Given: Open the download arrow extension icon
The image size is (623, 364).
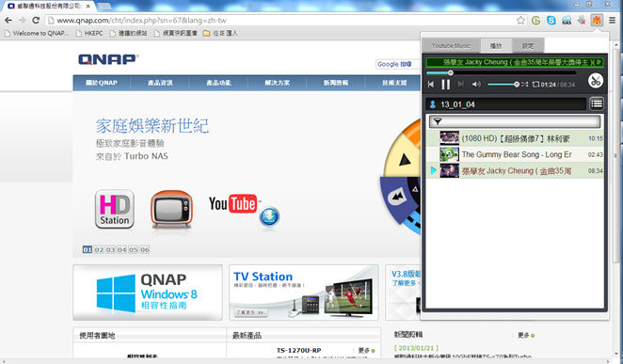Looking at the screenshot, I should (x=582, y=21).
